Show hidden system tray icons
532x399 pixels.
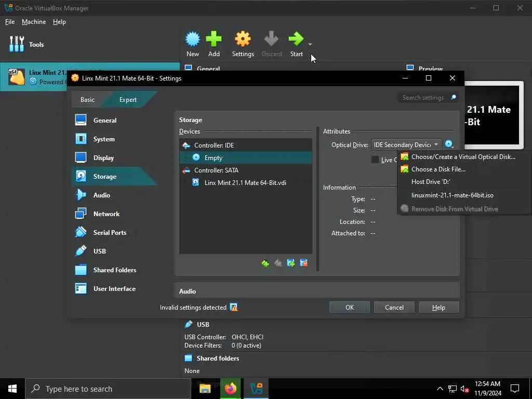(440, 389)
